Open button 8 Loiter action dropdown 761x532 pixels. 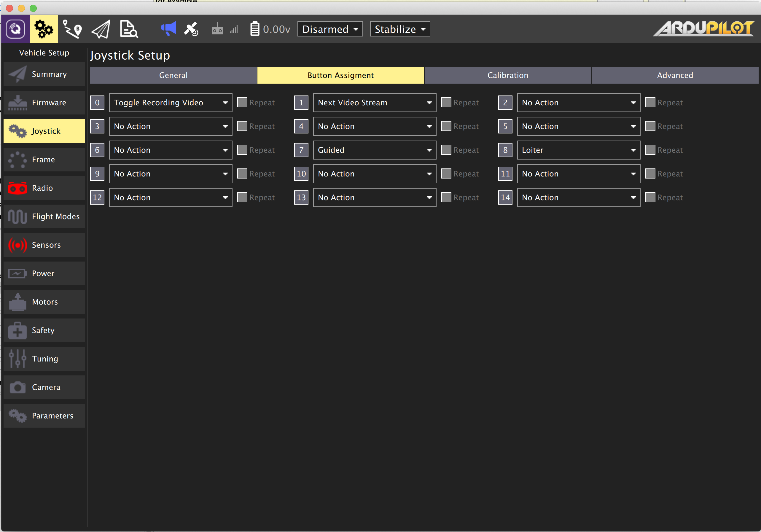point(578,150)
